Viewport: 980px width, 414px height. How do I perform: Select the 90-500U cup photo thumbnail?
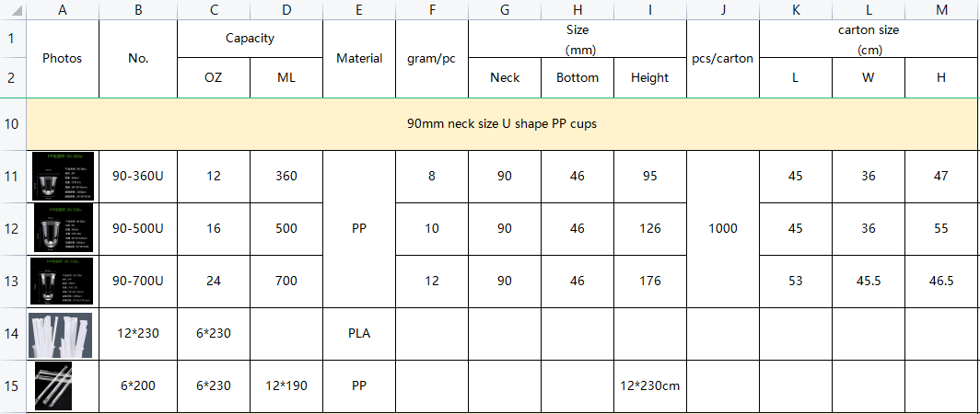click(x=63, y=228)
